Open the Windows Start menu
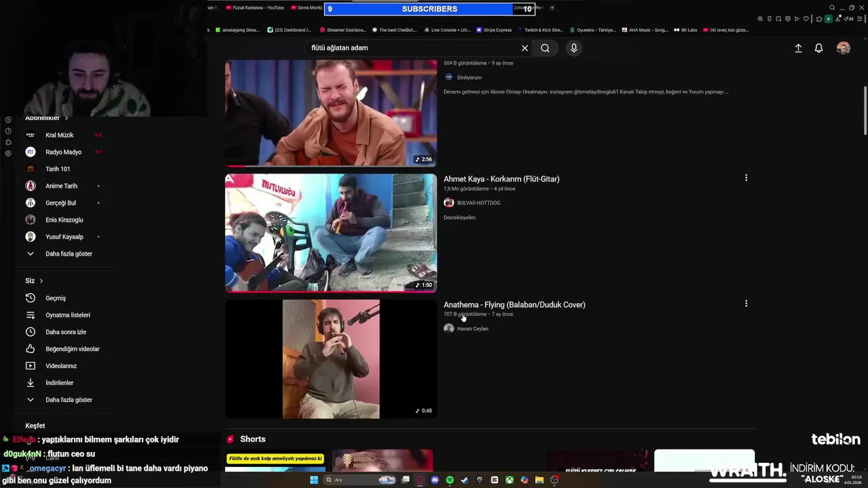Image resolution: width=868 pixels, height=488 pixels. pos(314,480)
